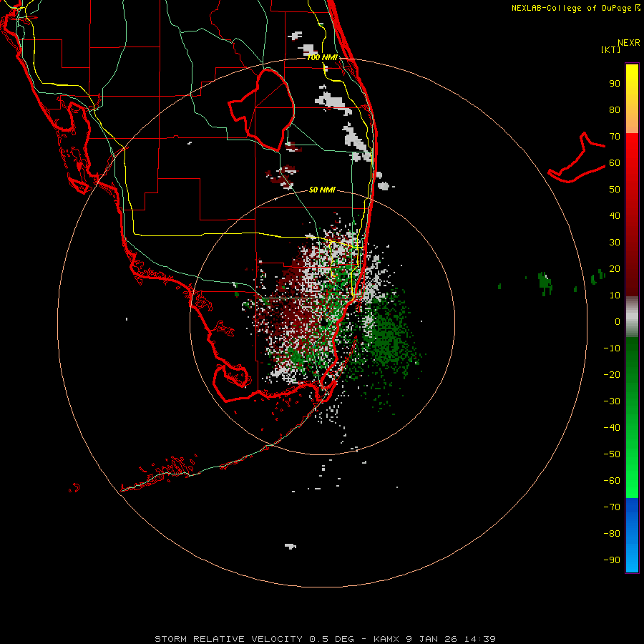Click the KT units label above the color bar

pyautogui.click(x=611, y=49)
